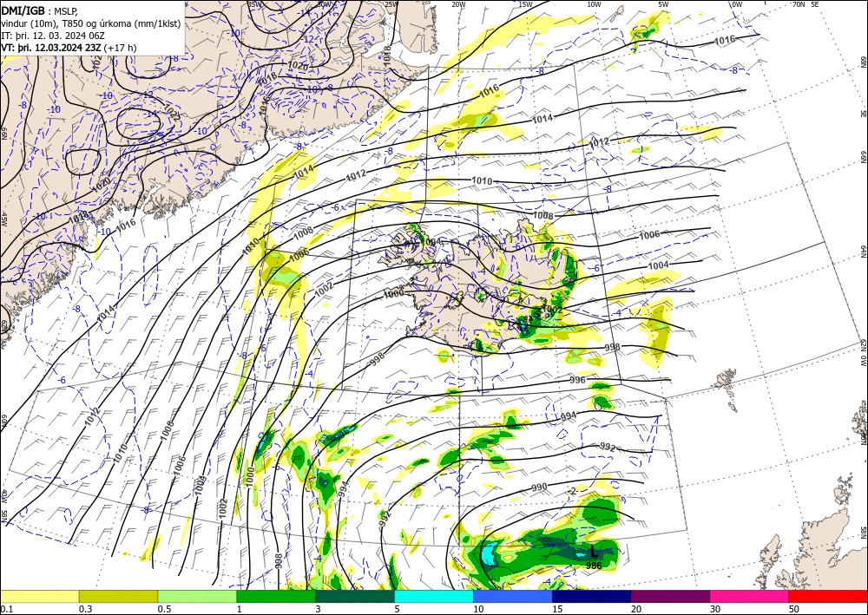Click the '1006' isobar label east of Iceland
The width and height of the screenshot is (868, 615).
tap(649, 235)
